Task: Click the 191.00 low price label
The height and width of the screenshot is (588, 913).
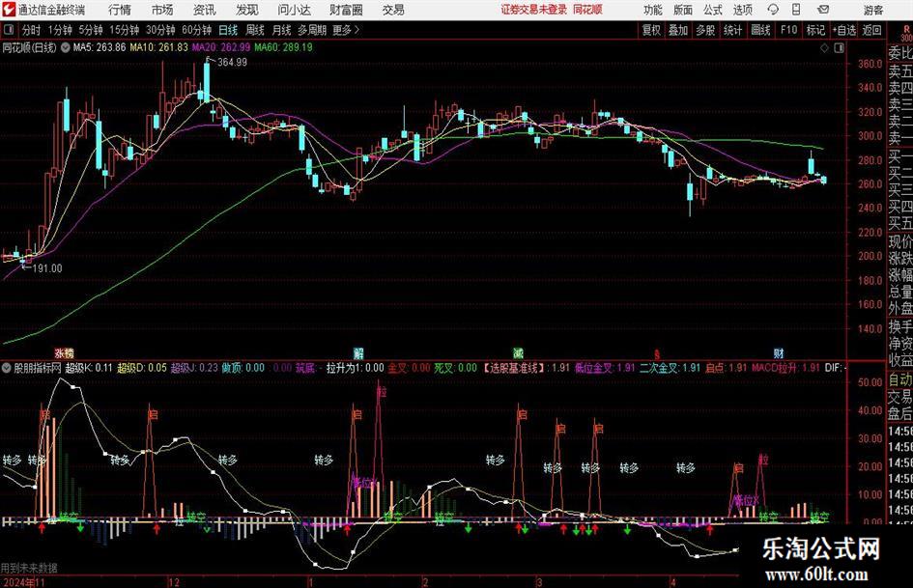Action: (x=47, y=268)
